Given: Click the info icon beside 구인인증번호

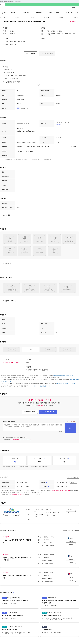Looking at the screenshot, I should click(x=48, y=487).
